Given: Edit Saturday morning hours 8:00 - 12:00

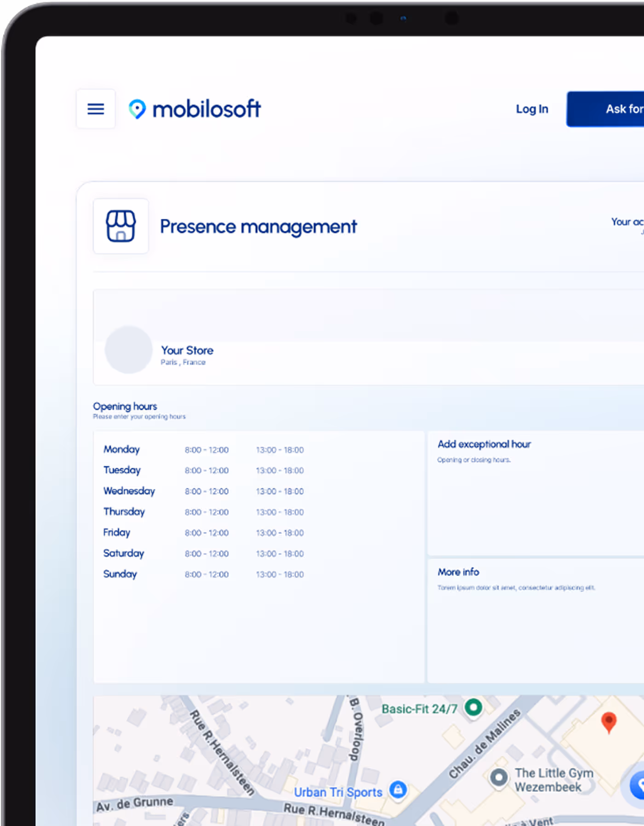Looking at the screenshot, I should pyautogui.click(x=207, y=554).
